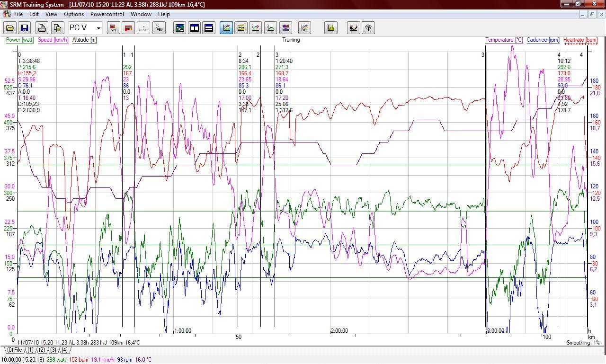Tile windows side by side icon
Screen dimensions: 606x364
click(x=195, y=28)
